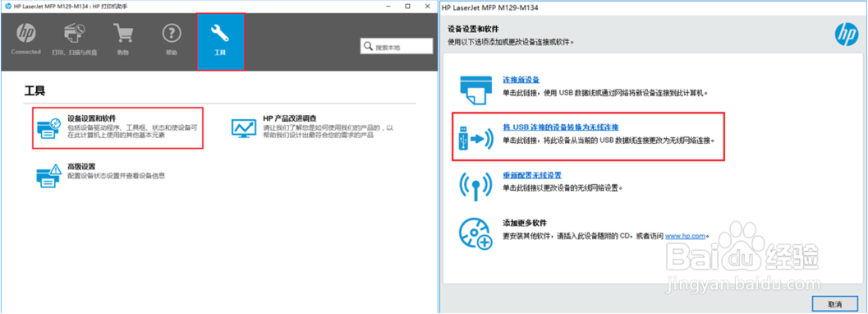Click the 取消 button
This screenshot has width=868, height=314.
click(x=835, y=304)
